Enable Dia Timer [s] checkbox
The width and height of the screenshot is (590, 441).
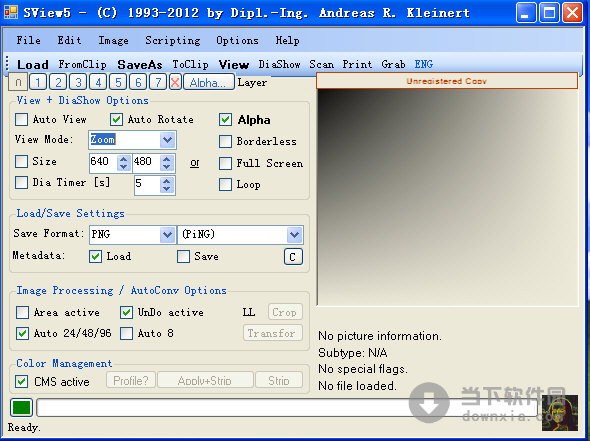(21, 182)
